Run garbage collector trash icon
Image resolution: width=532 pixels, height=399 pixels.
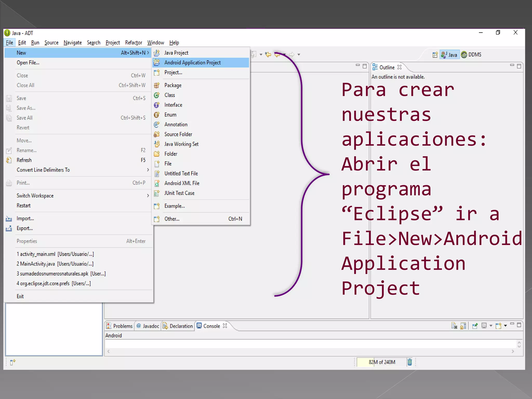point(410,362)
